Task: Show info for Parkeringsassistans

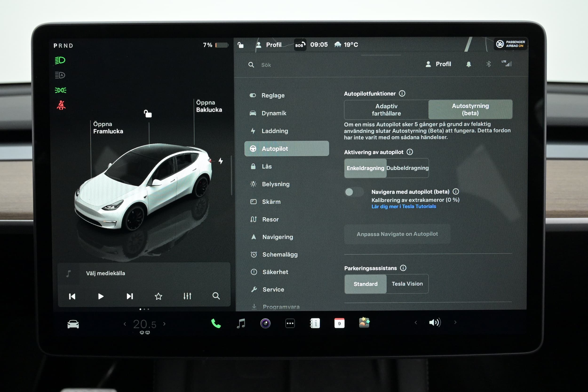Action: (x=403, y=268)
